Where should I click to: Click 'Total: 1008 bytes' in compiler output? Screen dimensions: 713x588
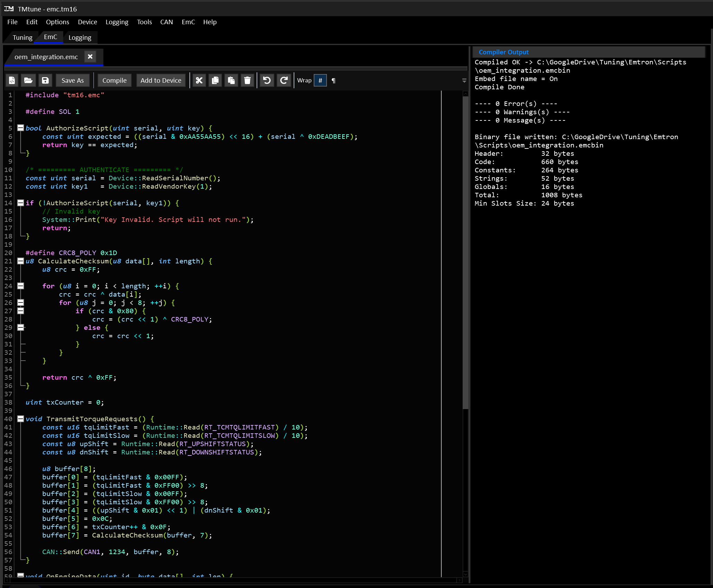point(528,195)
